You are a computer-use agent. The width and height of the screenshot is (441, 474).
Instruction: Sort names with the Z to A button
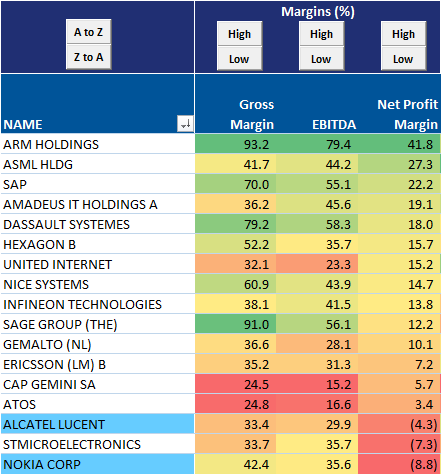[89, 57]
